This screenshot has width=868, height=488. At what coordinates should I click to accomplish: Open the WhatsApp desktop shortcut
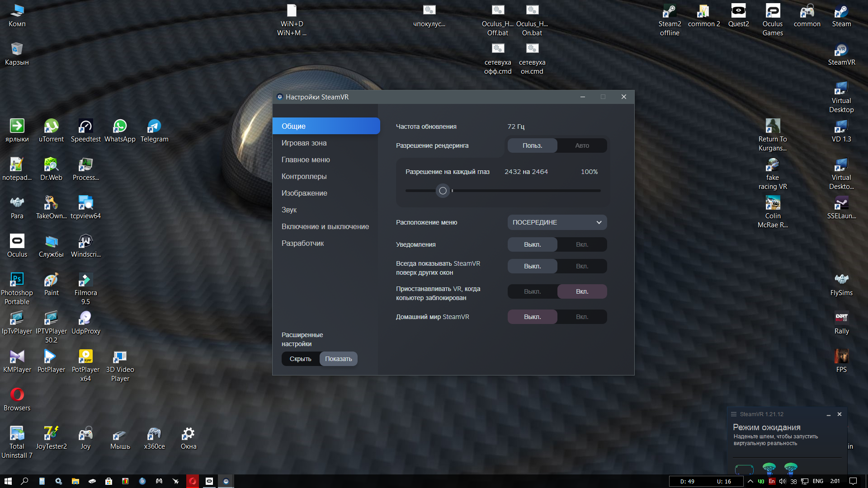click(120, 131)
